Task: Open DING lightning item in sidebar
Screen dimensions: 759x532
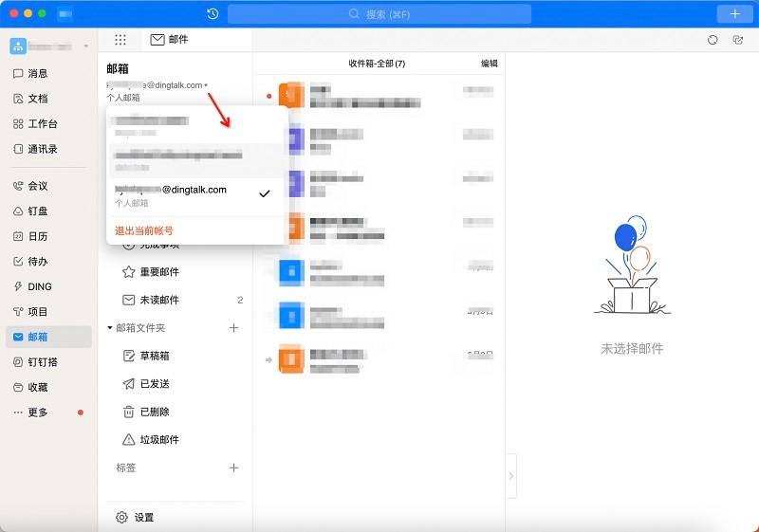Action: 40,286
